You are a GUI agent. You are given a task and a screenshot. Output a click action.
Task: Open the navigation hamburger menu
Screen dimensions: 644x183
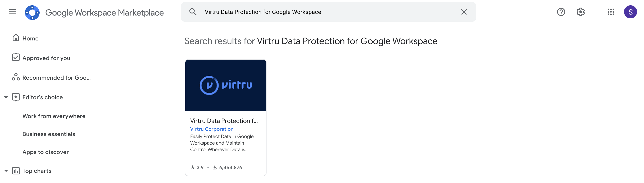(x=12, y=12)
